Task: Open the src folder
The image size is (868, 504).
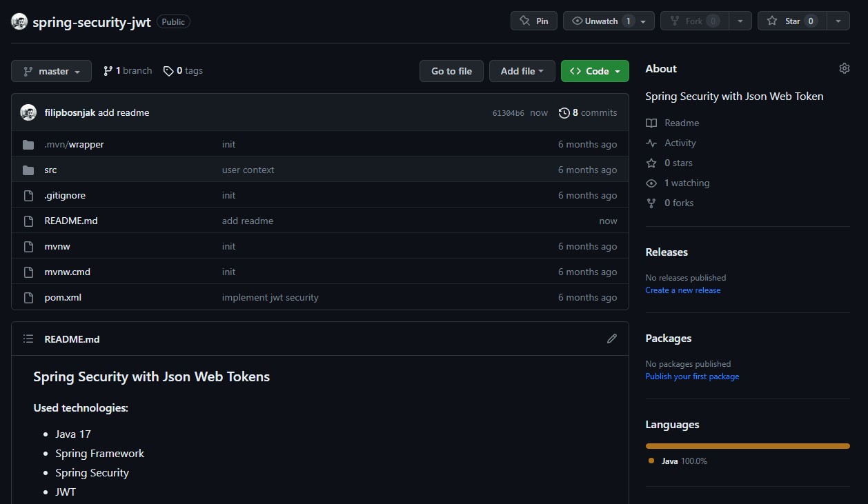Action: click(50, 170)
